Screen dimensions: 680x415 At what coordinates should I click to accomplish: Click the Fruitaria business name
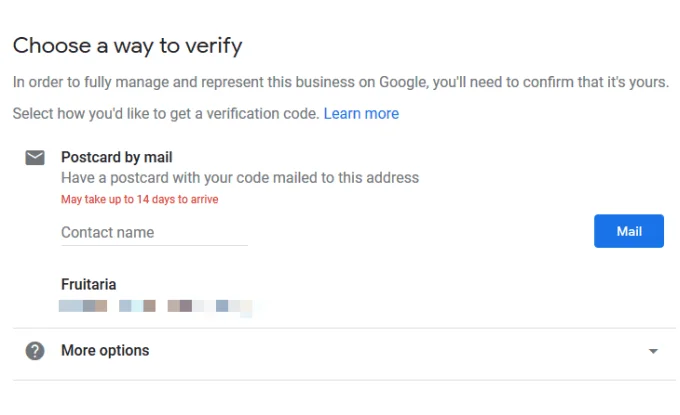(x=89, y=285)
